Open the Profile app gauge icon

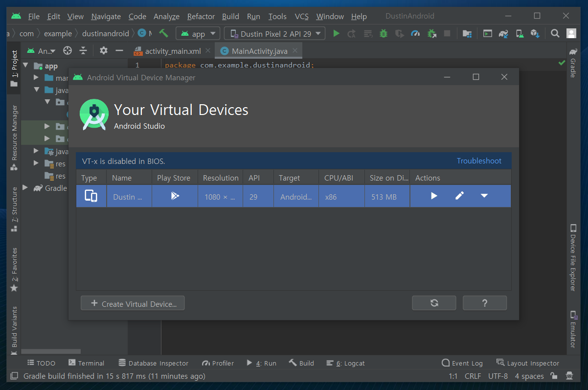[x=415, y=34]
